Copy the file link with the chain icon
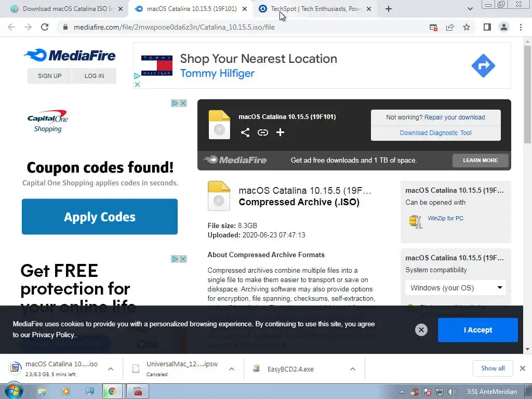The height and width of the screenshot is (399, 532). (x=262, y=132)
